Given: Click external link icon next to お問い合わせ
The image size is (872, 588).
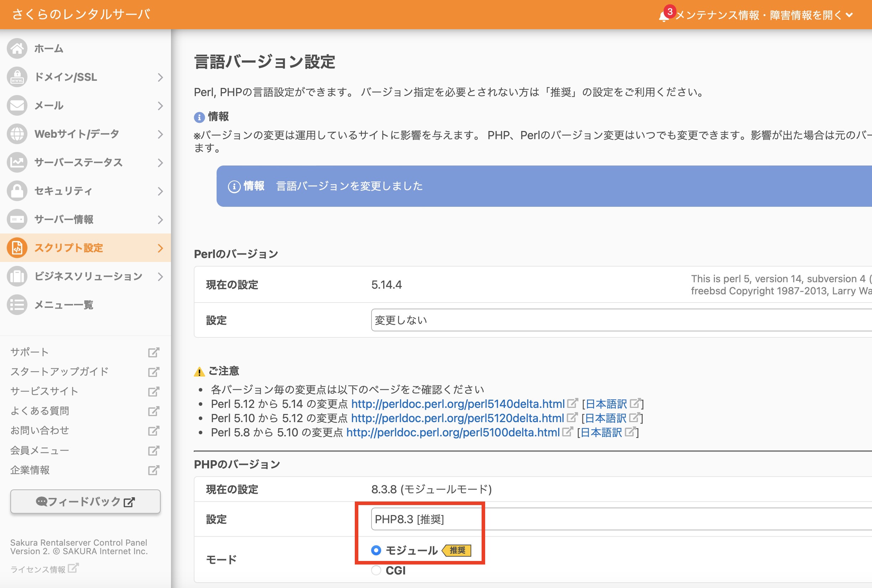Looking at the screenshot, I should tap(154, 431).
